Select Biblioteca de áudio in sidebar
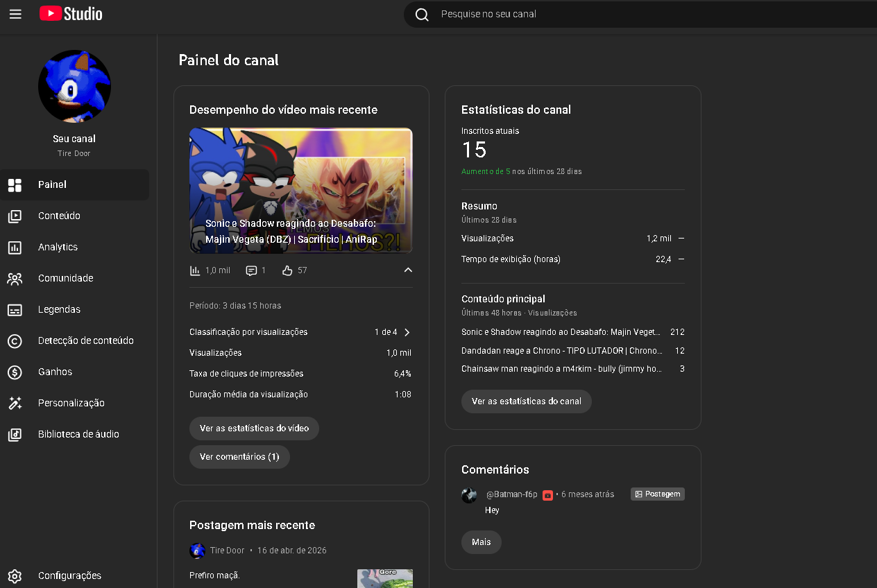Image resolution: width=877 pixels, height=588 pixels. [78, 434]
